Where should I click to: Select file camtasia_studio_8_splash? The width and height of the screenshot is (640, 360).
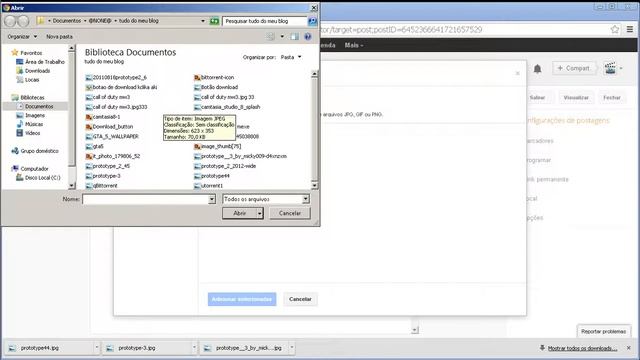point(227,107)
